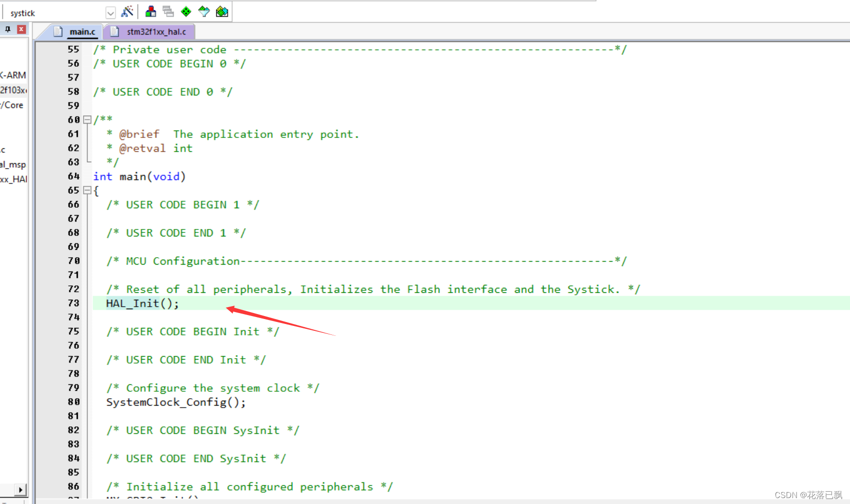Viewport: 850px width, 504px height.
Task: Select the al_msp file in project tree
Action: (x=13, y=165)
